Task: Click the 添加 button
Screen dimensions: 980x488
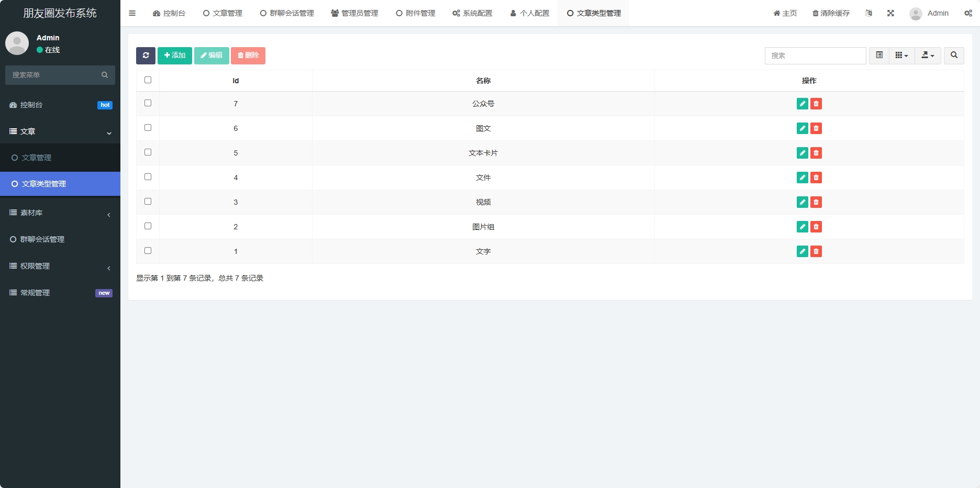Action: click(x=175, y=56)
